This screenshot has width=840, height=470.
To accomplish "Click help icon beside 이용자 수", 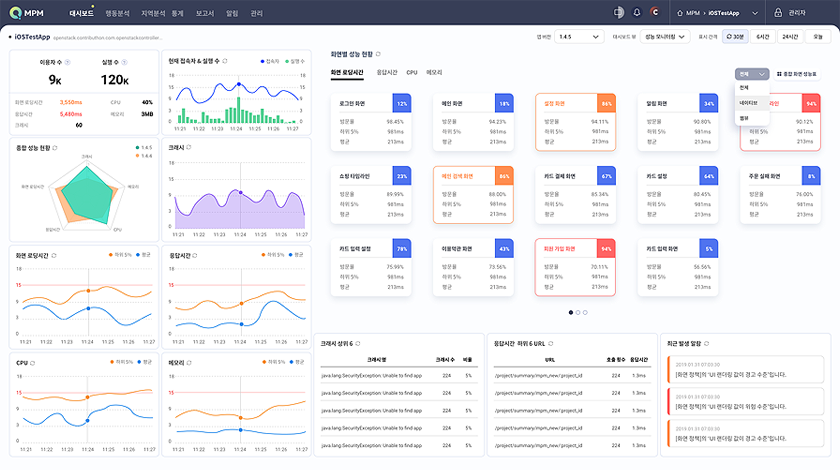I will (x=70, y=61).
